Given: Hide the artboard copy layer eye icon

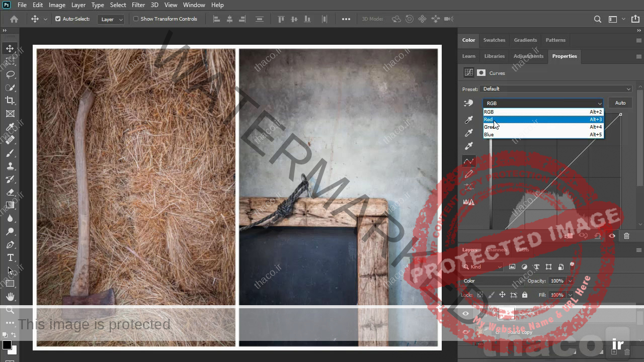Looking at the screenshot, I should click(x=465, y=332).
